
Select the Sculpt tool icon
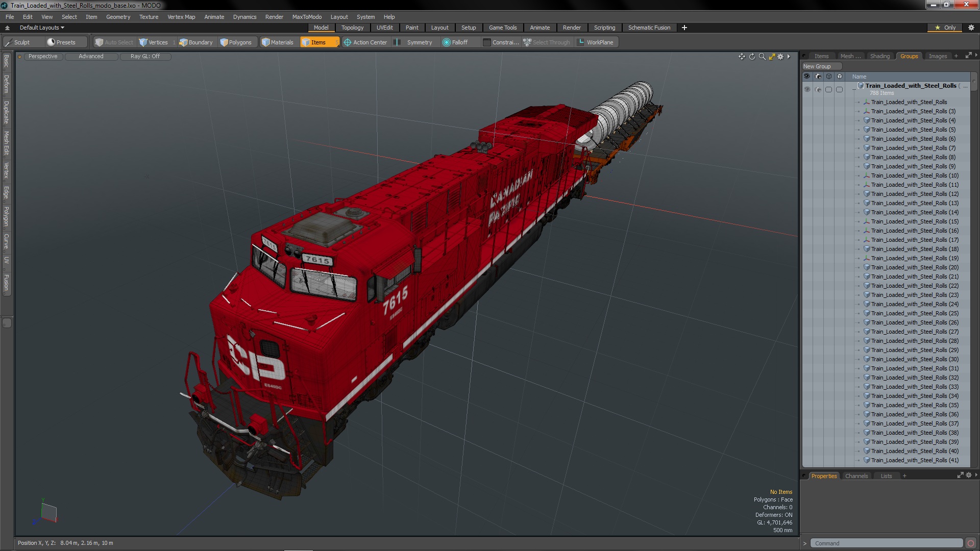tap(9, 42)
